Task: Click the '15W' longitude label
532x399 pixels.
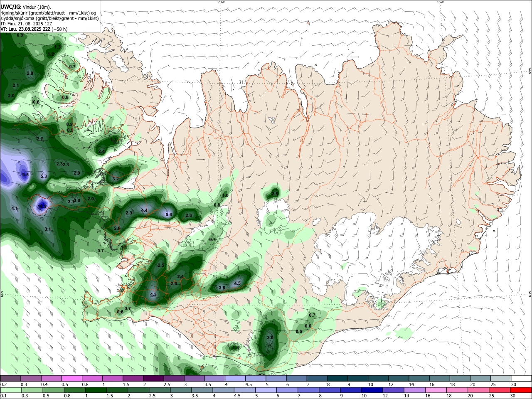Action: (x=440, y=2)
